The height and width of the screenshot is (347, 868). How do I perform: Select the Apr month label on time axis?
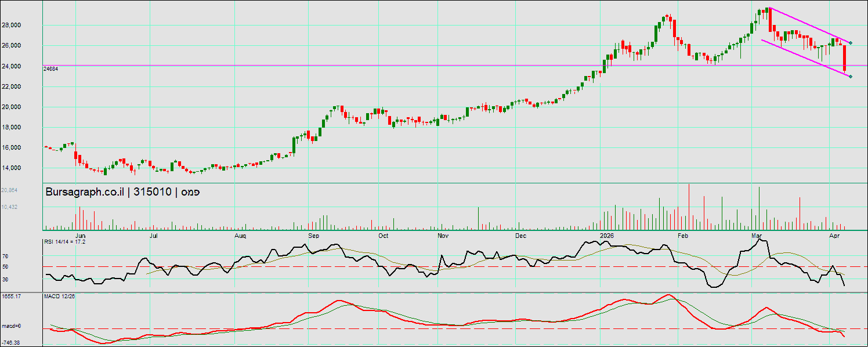[835, 236]
